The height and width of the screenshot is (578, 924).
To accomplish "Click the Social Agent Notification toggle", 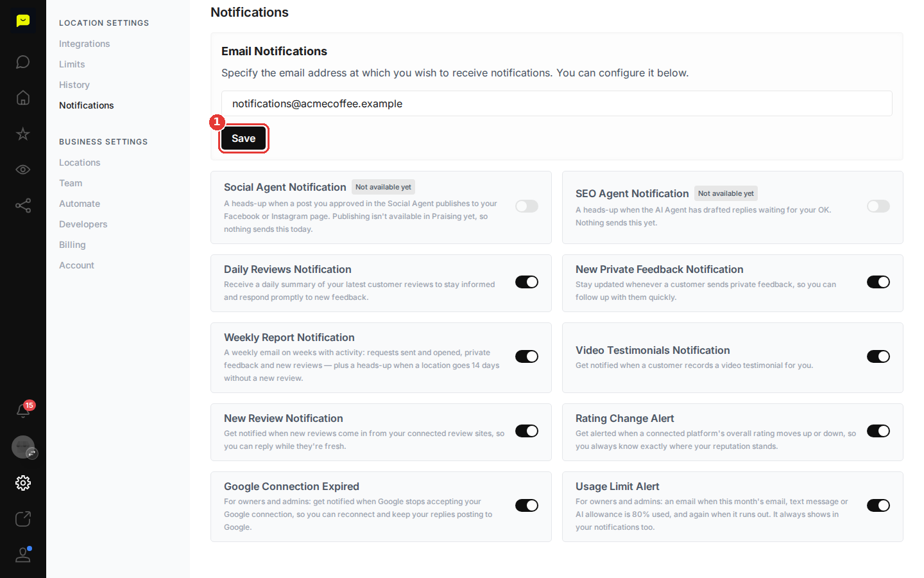I will (x=527, y=206).
